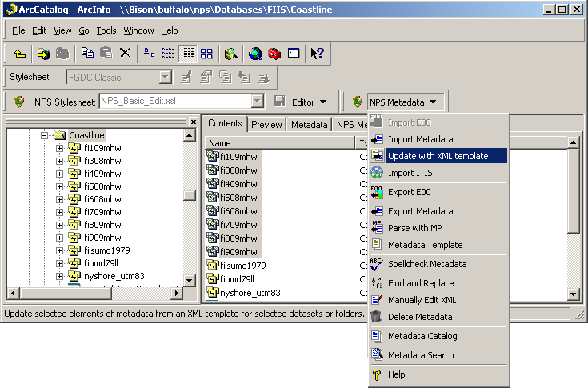This screenshot has width=588, height=388.
Task: Open the Tools menu
Action: (x=106, y=30)
